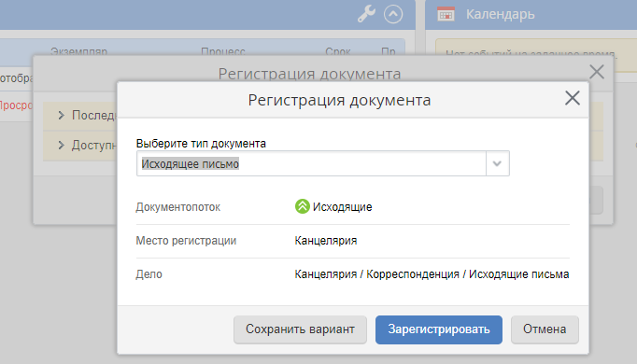Collapse panel with circled up-arrow icon
This screenshot has height=364, width=637.
click(393, 14)
